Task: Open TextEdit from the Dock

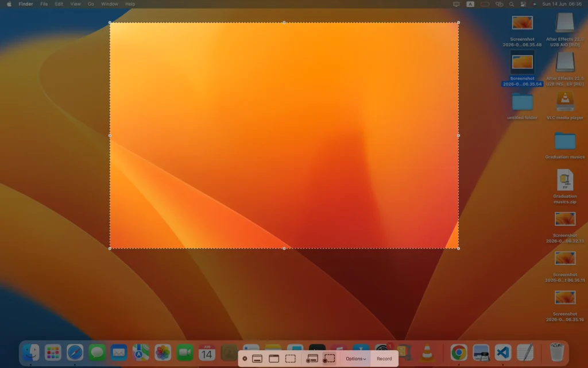Action: pos(525,352)
